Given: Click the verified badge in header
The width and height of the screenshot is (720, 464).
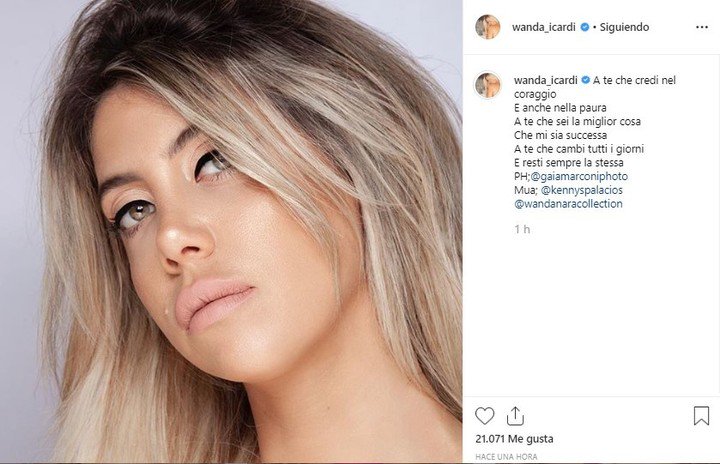Looking at the screenshot, I should (x=585, y=27).
